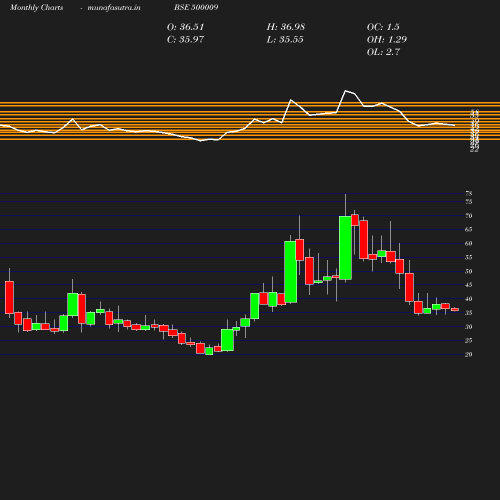Select the open value "O: 36.51"

[185, 27]
